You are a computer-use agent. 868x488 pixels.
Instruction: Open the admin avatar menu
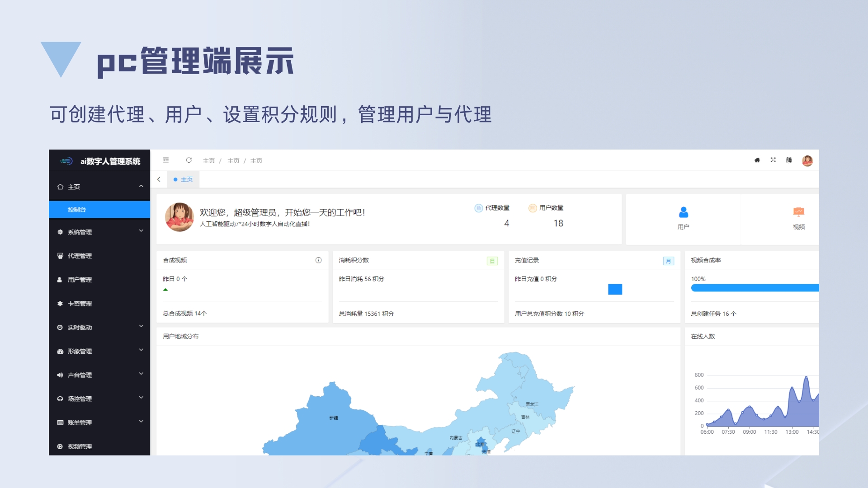pos(807,160)
